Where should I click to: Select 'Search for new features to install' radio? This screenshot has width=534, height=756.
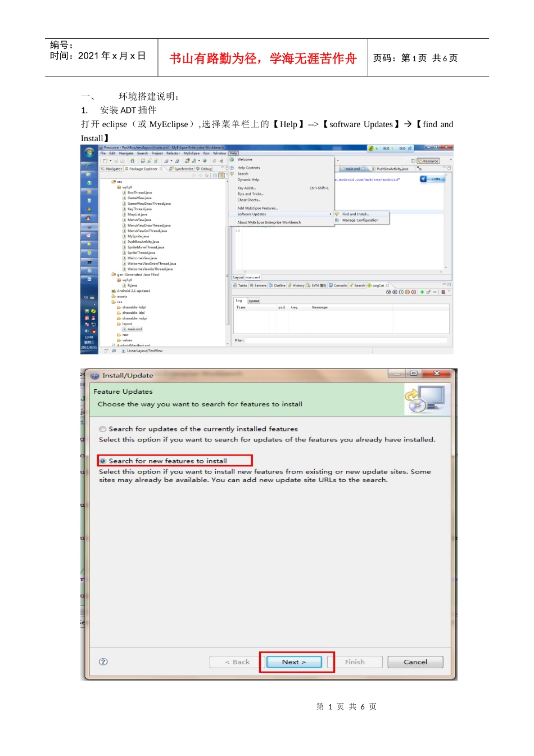[103, 461]
